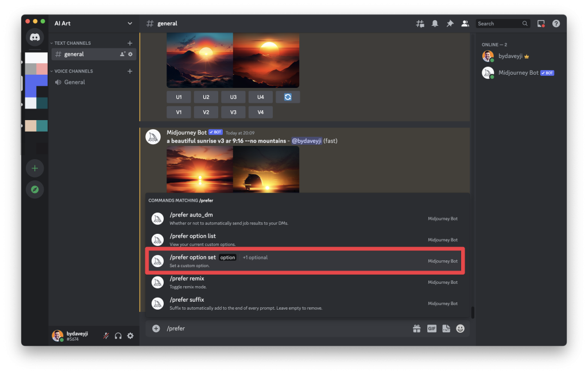Click the re-roll refresh button
Screen dimensions: 588x374
(288, 97)
